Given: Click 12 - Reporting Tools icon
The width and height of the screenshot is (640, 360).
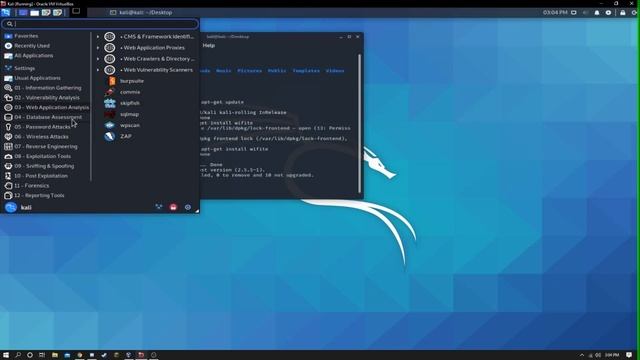Looking at the screenshot, I should 8,196.
